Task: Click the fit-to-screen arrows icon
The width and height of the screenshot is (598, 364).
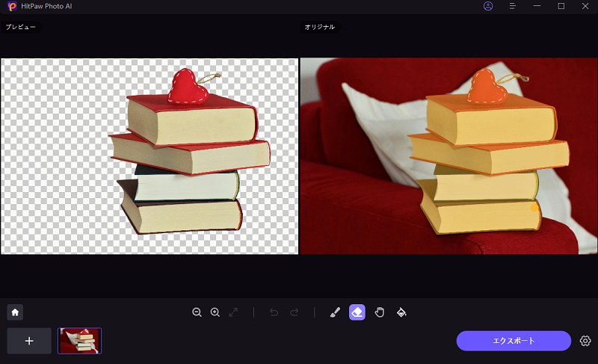Action: (x=233, y=312)
